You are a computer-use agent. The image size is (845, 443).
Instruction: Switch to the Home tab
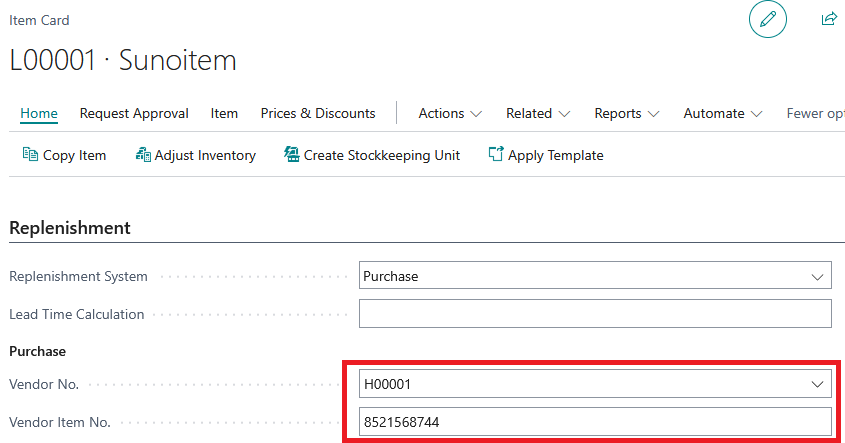pyautogui.click(x=39, y=114)
